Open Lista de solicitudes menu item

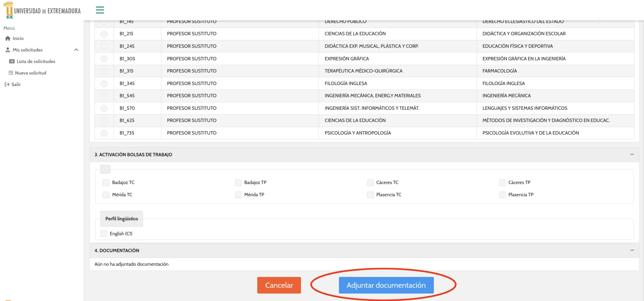pyautogui.click(x=36, y=61)
